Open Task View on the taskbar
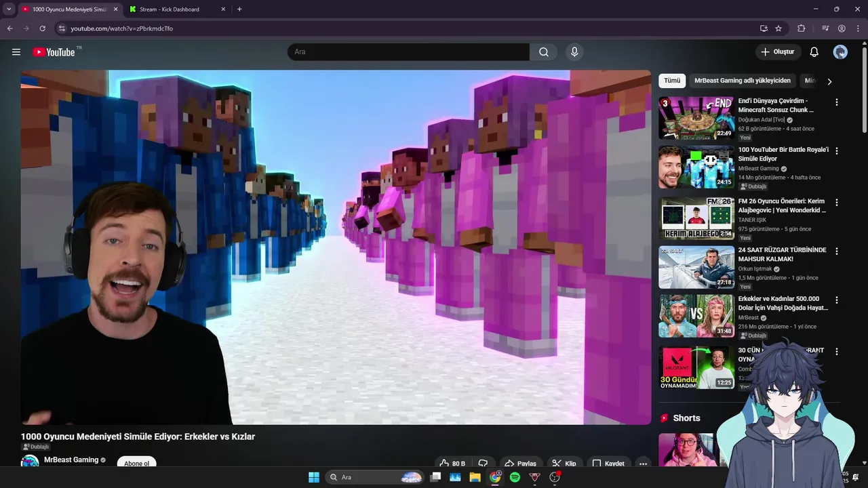 [x=436, y=477]
